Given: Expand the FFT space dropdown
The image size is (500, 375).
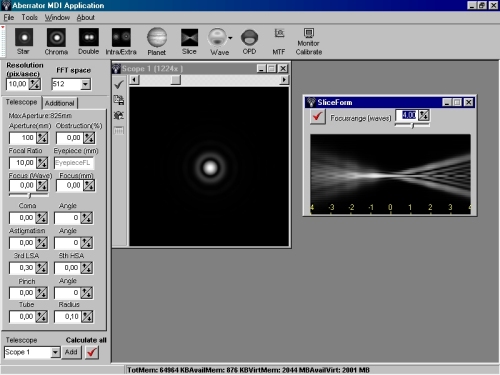Looking at the screenshot, I should point(86,84).
